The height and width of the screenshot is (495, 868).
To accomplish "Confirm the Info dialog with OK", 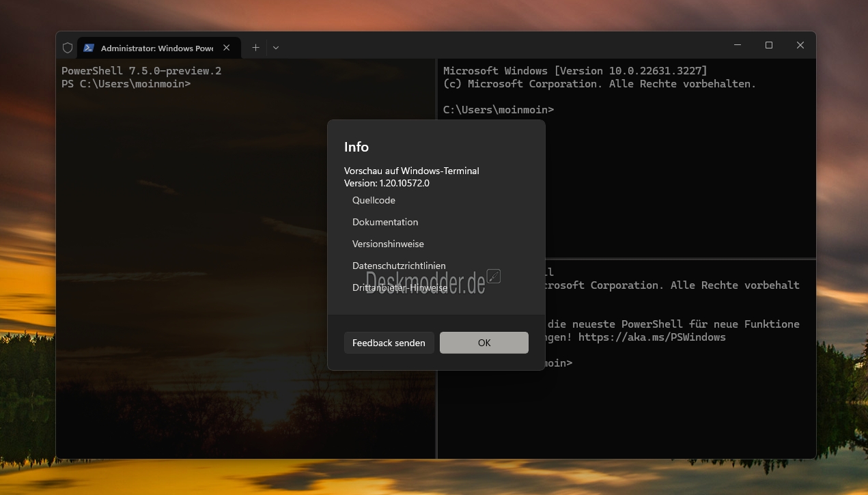I will pyautogui.click(x=484, y=343).
